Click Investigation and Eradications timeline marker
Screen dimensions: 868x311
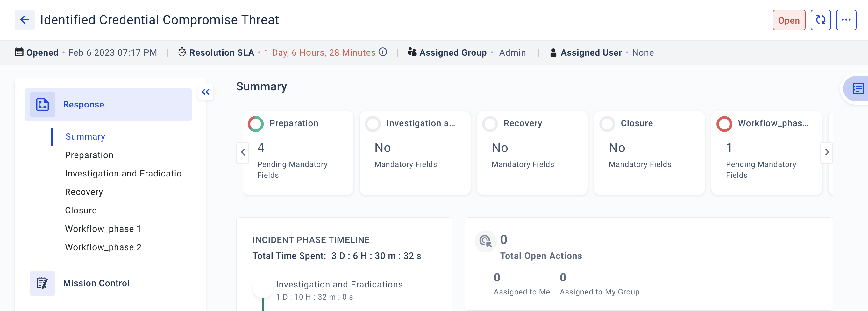click(x=262, y=288)
